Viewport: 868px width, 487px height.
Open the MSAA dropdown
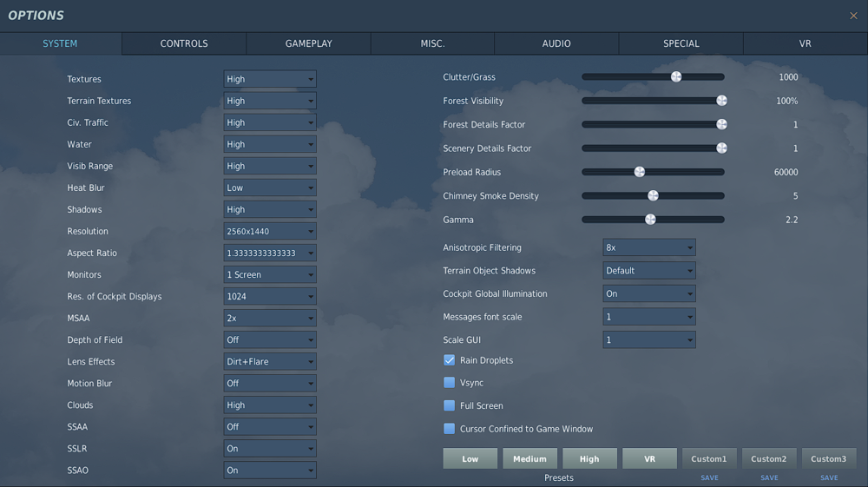click(270, 319)
